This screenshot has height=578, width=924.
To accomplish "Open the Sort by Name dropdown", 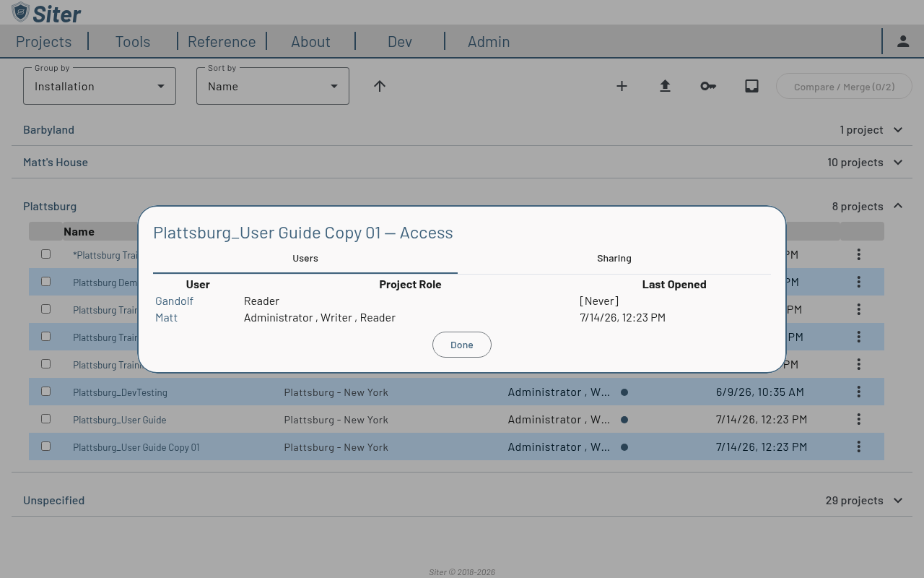I will 273,86.
